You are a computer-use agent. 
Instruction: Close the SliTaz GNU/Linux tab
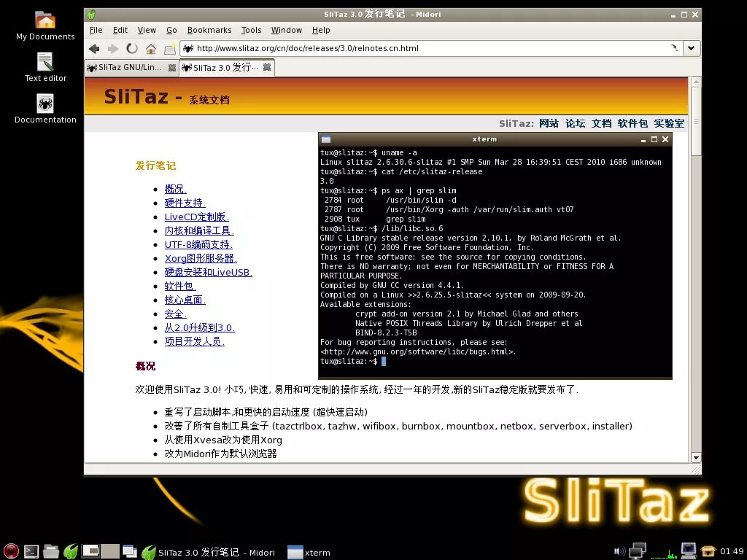click(x=172, y=68)
